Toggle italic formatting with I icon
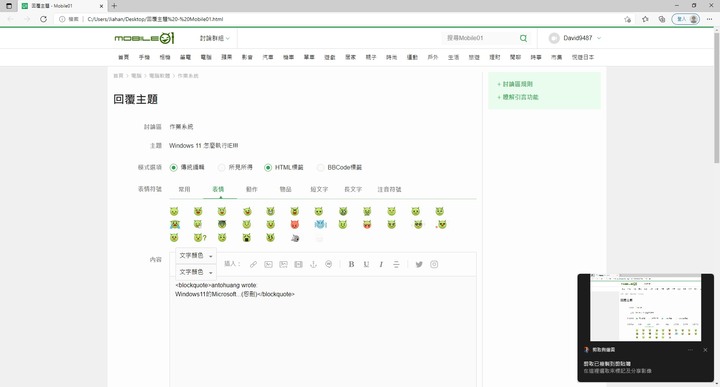Screen dimensions: 720x387 pyautogui.click(x=381, y=264)
